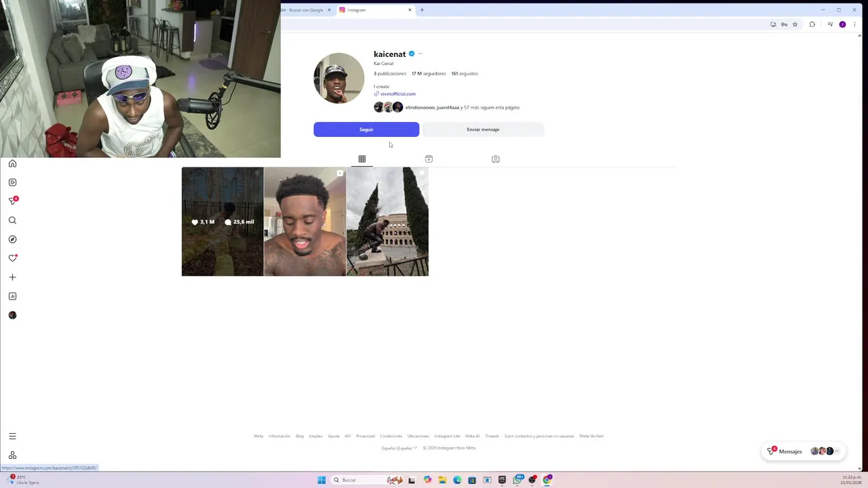Click the Instagram Lite footer link
Viewport: 868px width, 488px height.
(x=447, y=436)
